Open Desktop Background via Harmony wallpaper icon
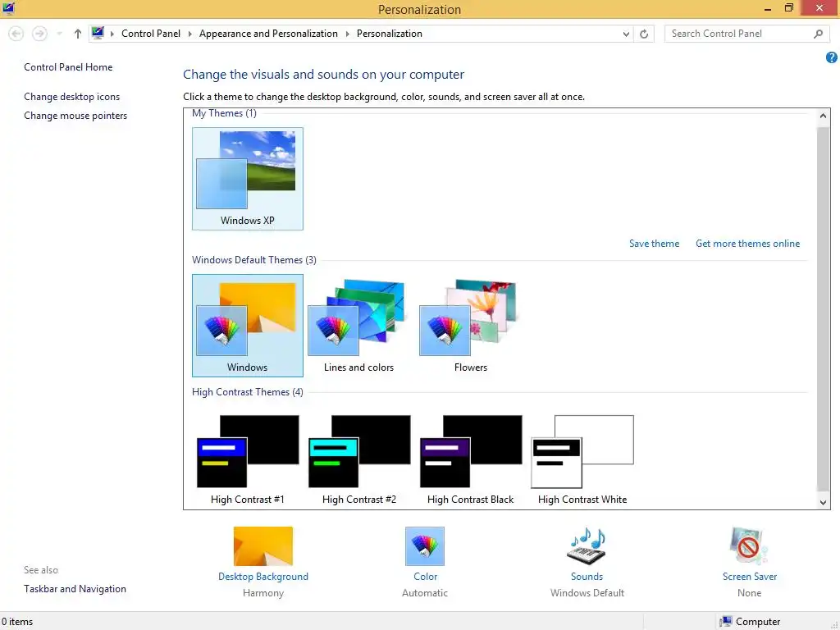The width and height of the screenshot is (840, 630). (x=263, y=546)
